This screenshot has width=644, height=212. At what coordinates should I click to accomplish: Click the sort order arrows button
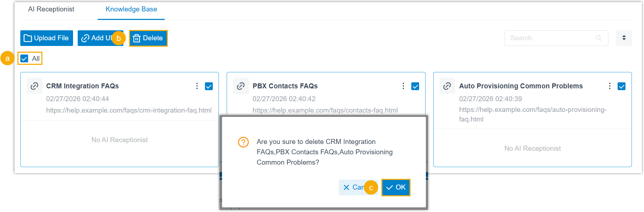coord(624,38)
